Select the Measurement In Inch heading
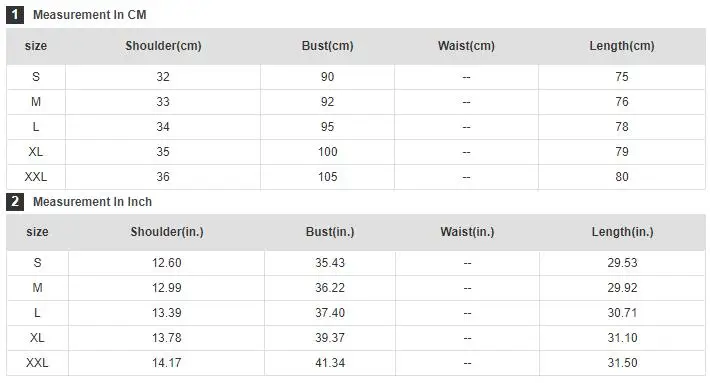The width and height of the screenshot is (710, 383). [x=92, y=202]
